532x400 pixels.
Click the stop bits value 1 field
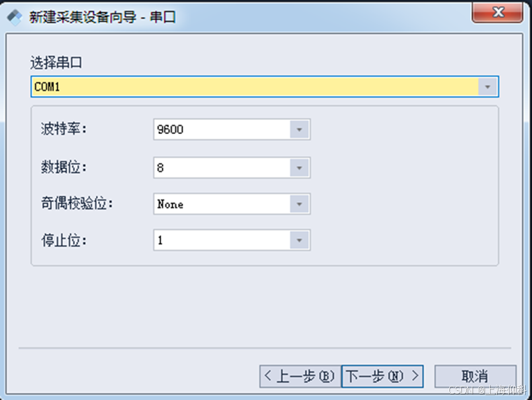[221, 240]
